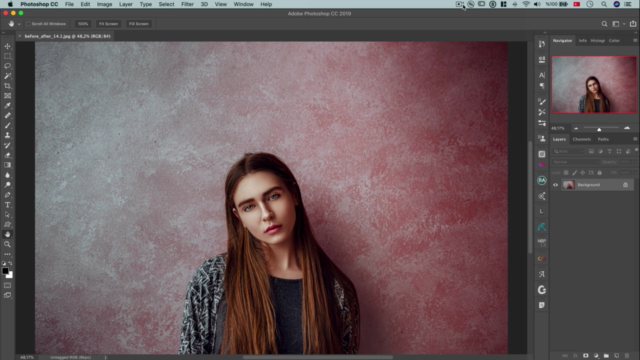Click the Fit Screen button
Image resolution: width=640 pixels, height=360 pixels.
[x=108, y=24]
